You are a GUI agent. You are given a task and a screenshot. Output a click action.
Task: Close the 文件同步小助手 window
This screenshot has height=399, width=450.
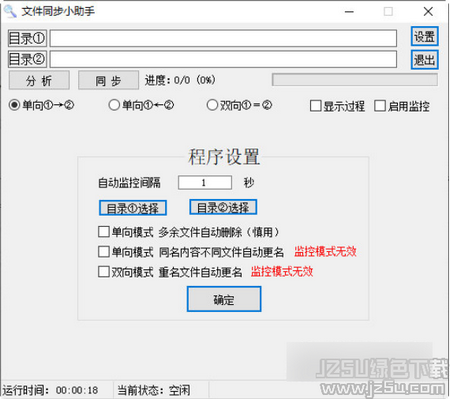coord(428,12)
